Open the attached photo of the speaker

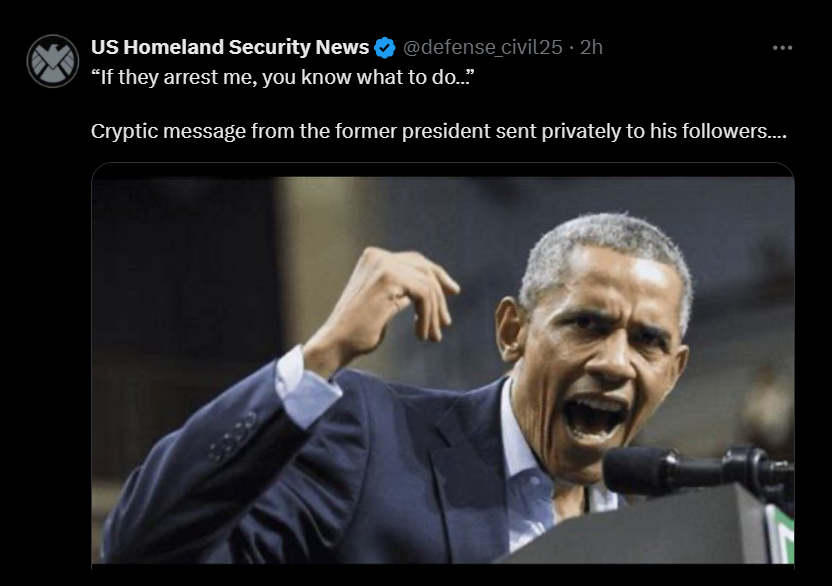[x=442, y=370]
